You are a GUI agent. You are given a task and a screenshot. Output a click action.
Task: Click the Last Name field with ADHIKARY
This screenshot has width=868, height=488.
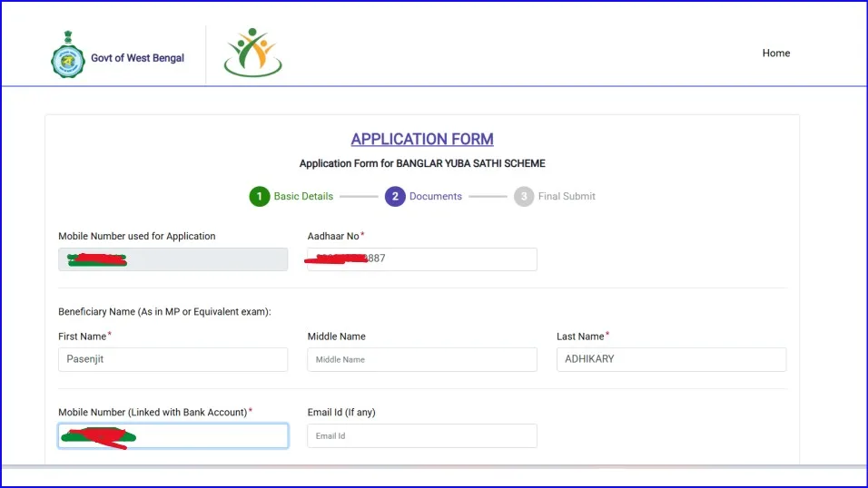pos(671,359)
